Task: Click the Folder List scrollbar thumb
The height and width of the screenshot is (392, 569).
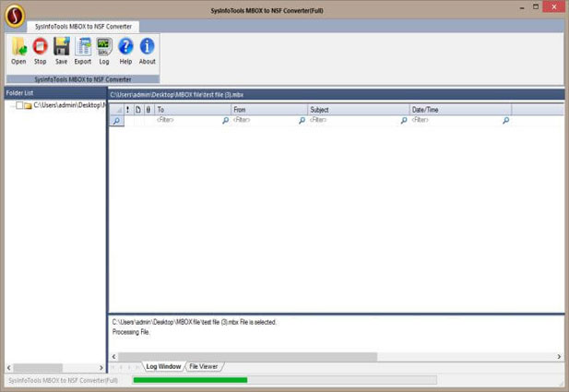Action: point(38,368)
